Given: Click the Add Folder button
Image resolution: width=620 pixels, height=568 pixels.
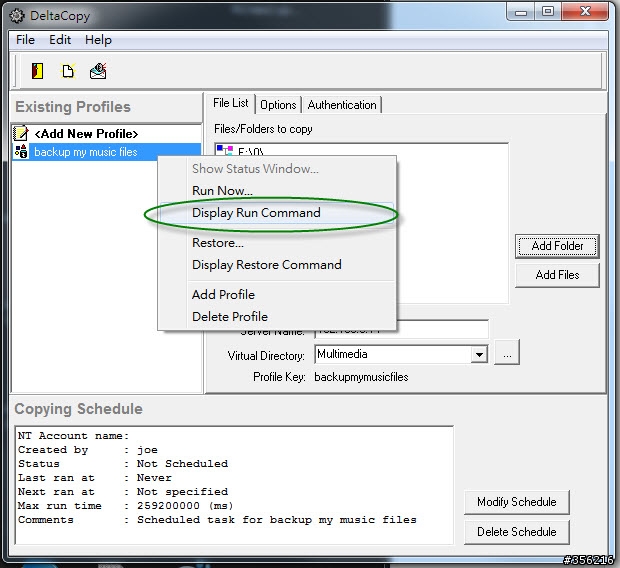Looking at the screenshot, I should click(557, 246).
